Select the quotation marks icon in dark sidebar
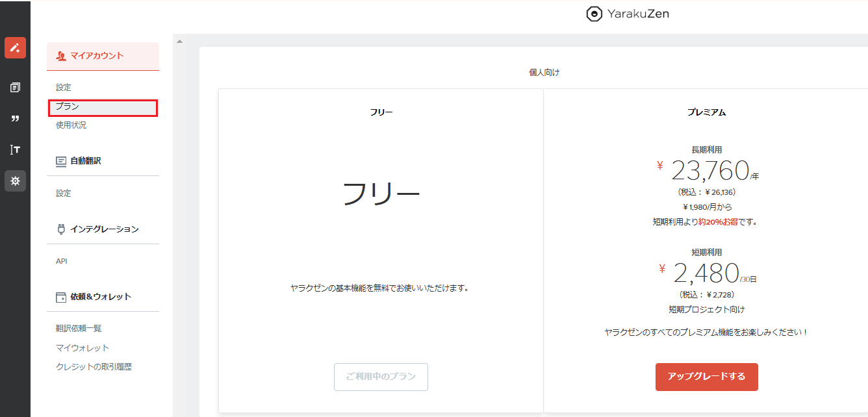Screen dimensions: 868x417 [15, 118]
